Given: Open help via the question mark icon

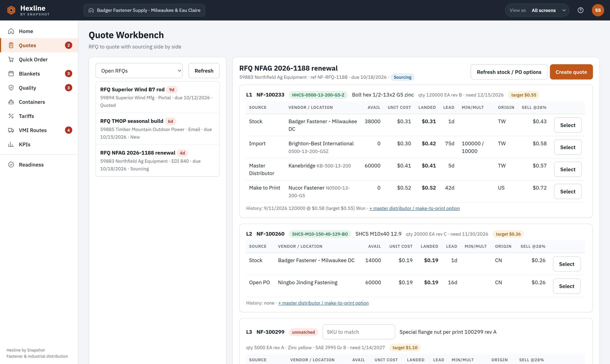Looking at the screenshot, I should [x=580, y=10].
